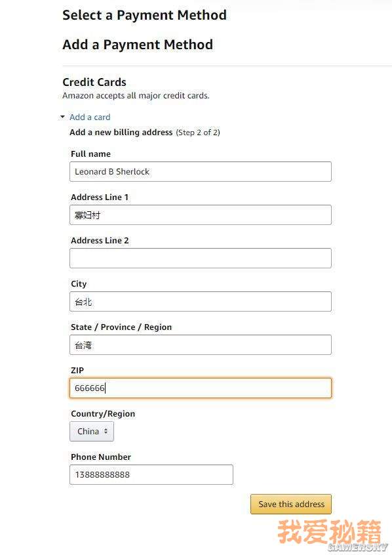Save this address button

291,504
